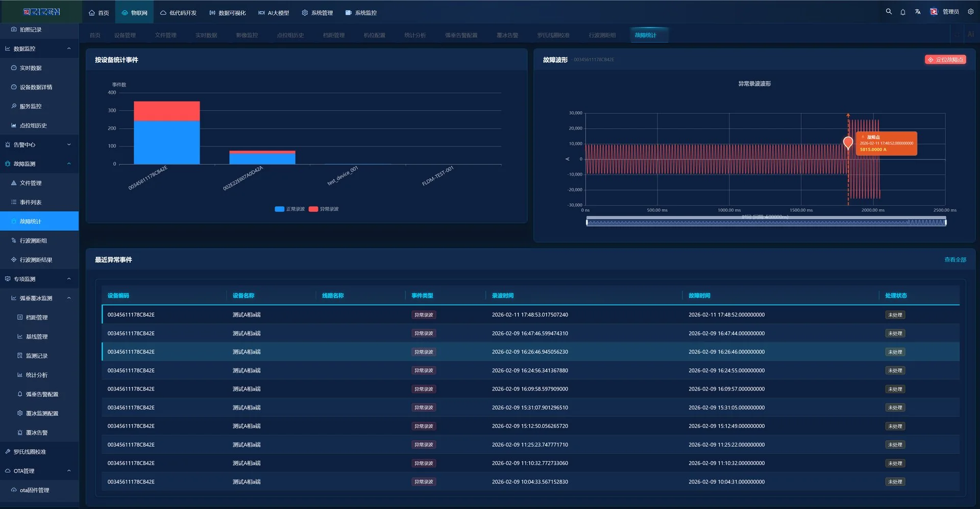980x509 pixels.
Task: Expand the 告警中心 sidebar group
Action: pos(68,145)
